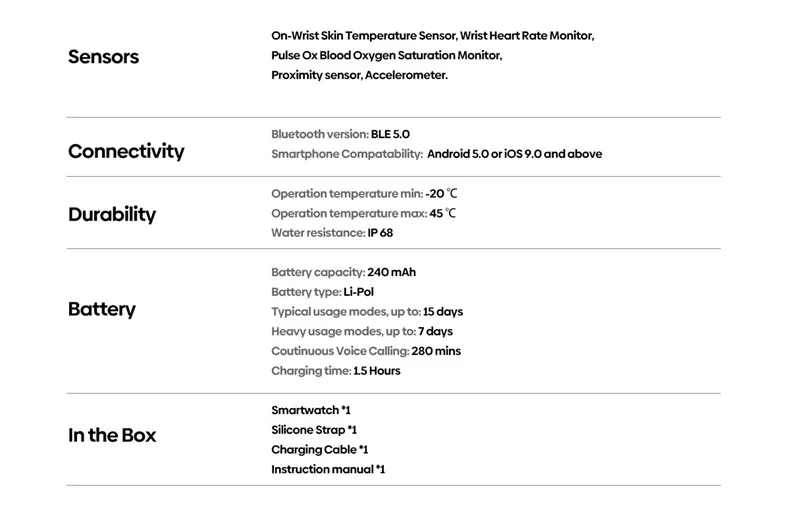Select the Water resistance IP 68 line
Screen dimensions: 790x506
[x=332, y=233]
